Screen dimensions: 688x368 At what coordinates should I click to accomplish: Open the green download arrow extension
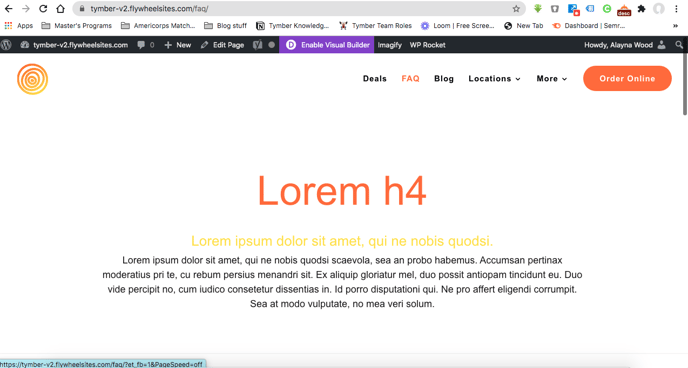click(x=538, y=8)
